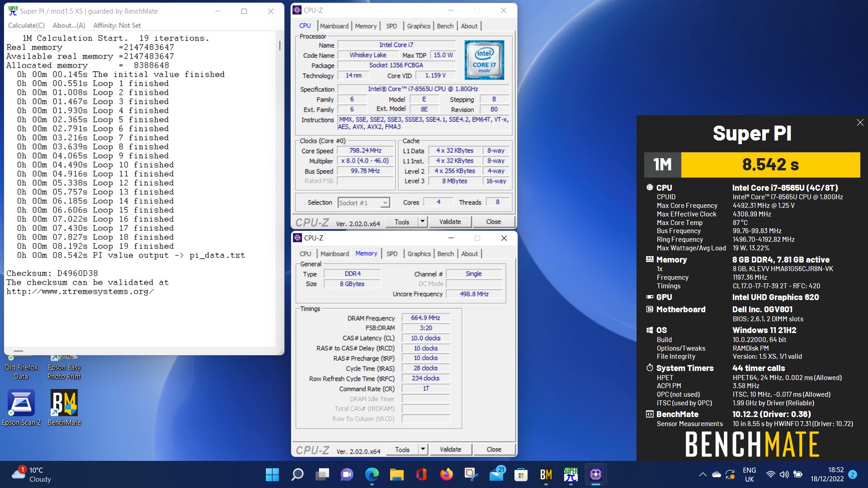Open About tab in bottom CPU-Z window
This screenshot has height=488, width=868.
click(x=469, y=253)
